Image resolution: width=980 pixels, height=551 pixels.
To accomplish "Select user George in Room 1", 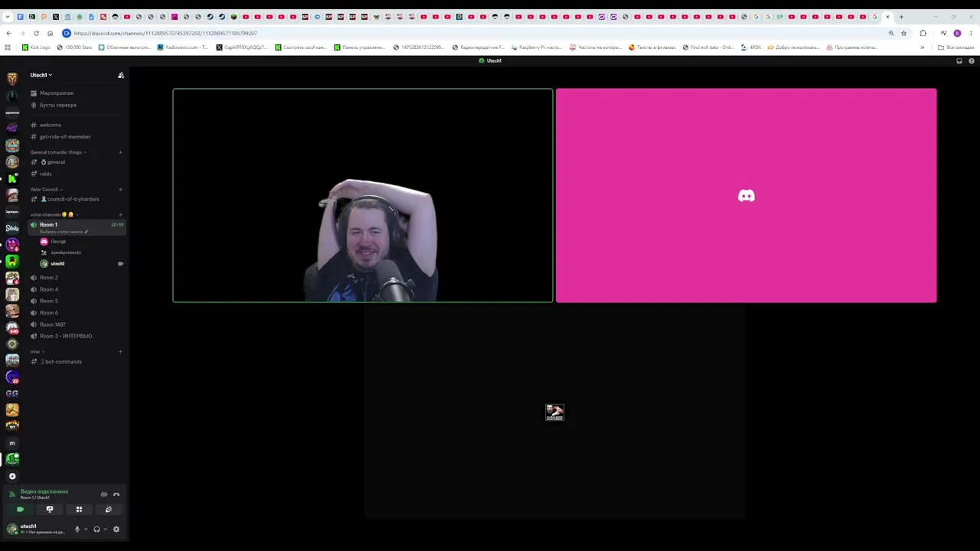I will coord(58,242).
